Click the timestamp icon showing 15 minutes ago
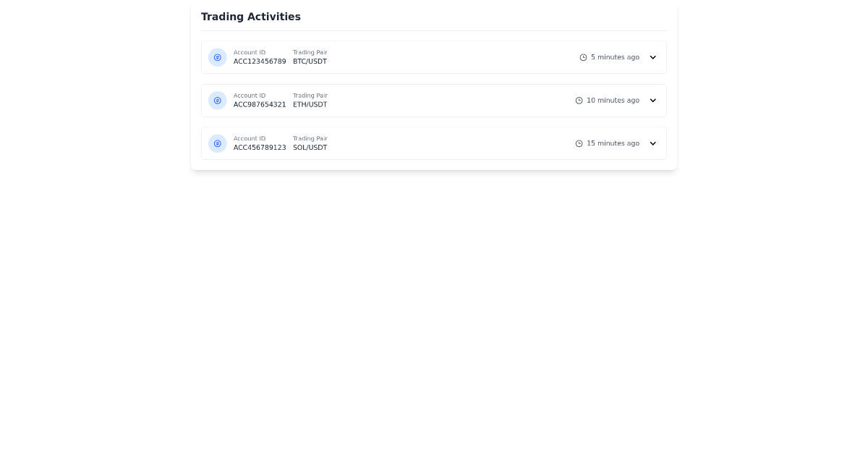 coord(579,143)
